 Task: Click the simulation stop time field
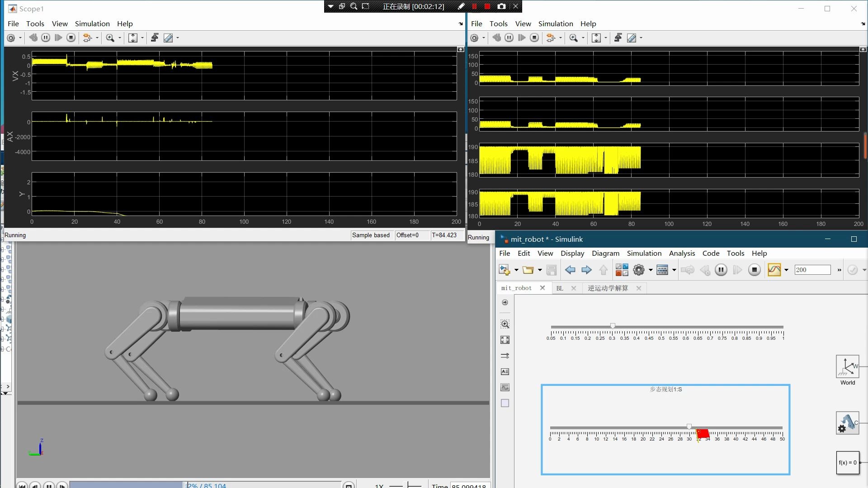pyautogui.click(x=812, y=270)
